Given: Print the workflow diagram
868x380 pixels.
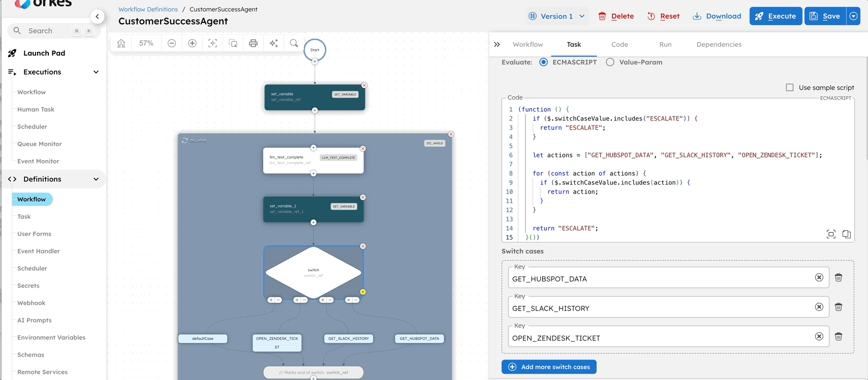Looking at the screenshot, I should coord(253,43).
